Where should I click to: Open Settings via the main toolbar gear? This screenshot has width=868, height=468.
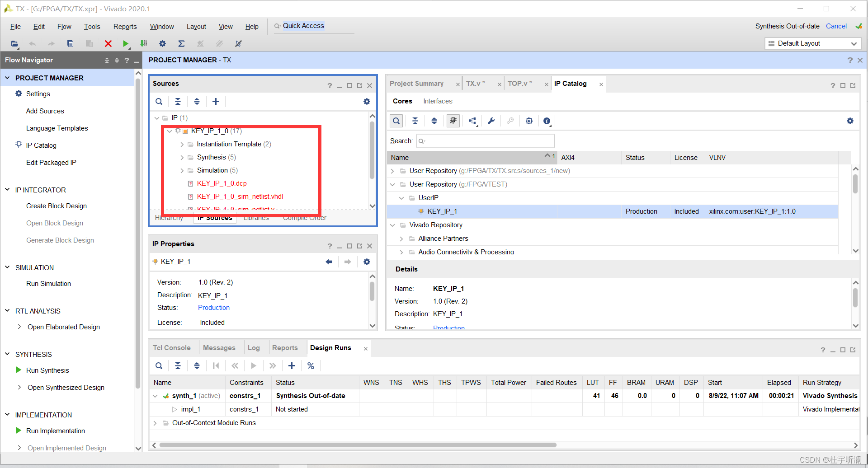click(x=162, y=44)
